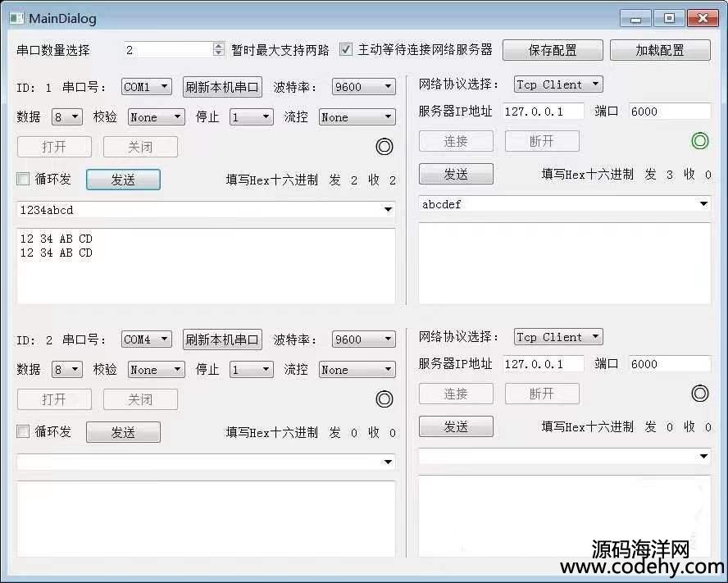The image size is (728, 583).
Task: Open ID 2 校验 parity dropdown
Action: tap(156, 370)
